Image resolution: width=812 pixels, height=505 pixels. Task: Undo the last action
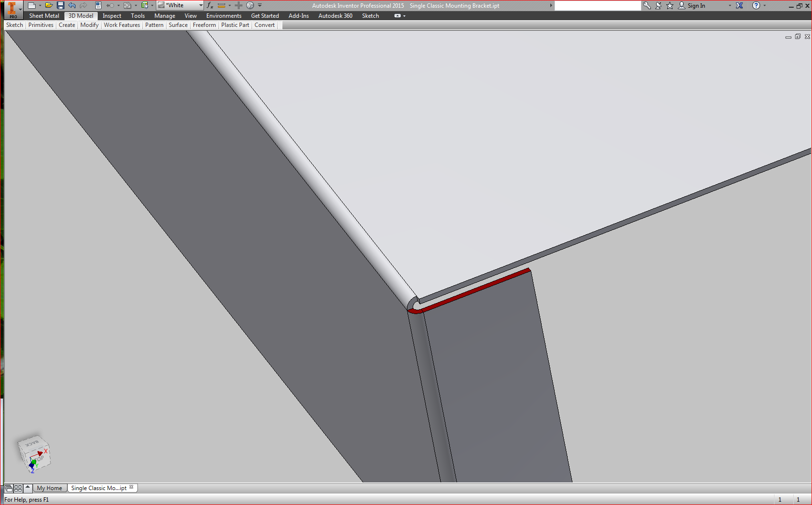72,5
